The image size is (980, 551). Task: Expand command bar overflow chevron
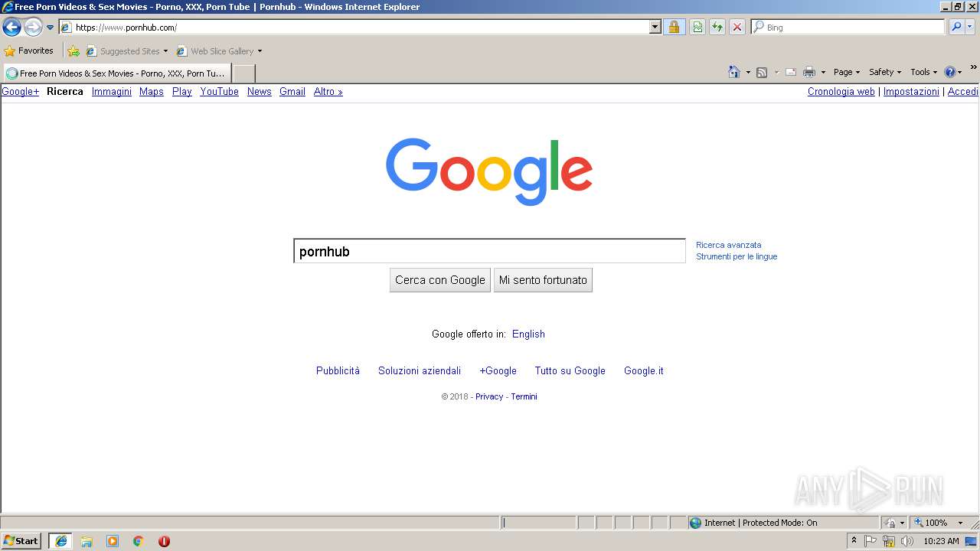[x=973, y=68]
